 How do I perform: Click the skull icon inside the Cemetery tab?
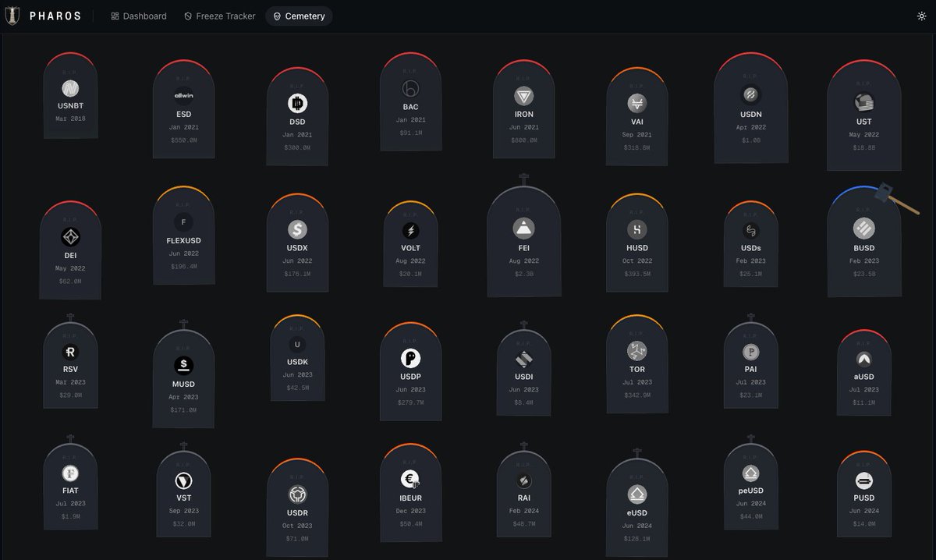[x=276, y=16]
